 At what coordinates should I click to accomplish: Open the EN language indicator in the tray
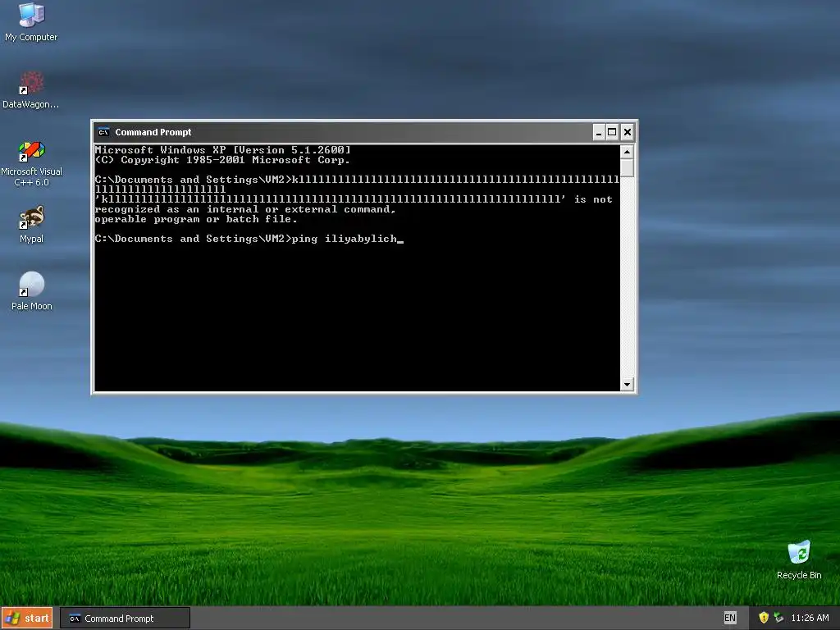[x=729, y=618]
